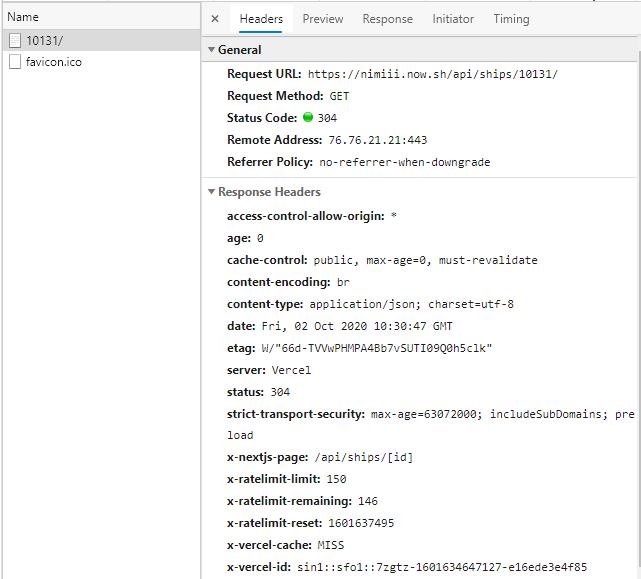Click the access-control-allow-origin header name

(306, 216)
